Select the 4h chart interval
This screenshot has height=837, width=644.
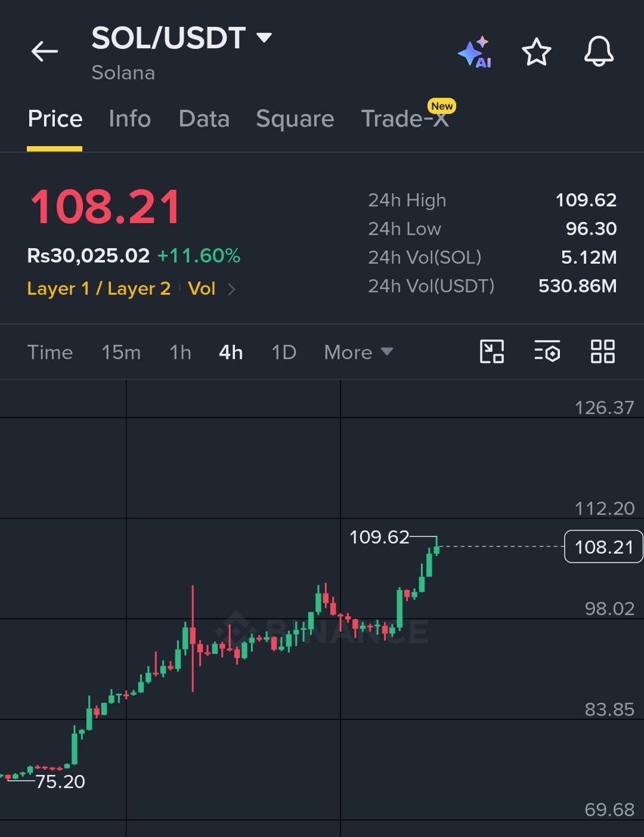(x=231, y=352)
